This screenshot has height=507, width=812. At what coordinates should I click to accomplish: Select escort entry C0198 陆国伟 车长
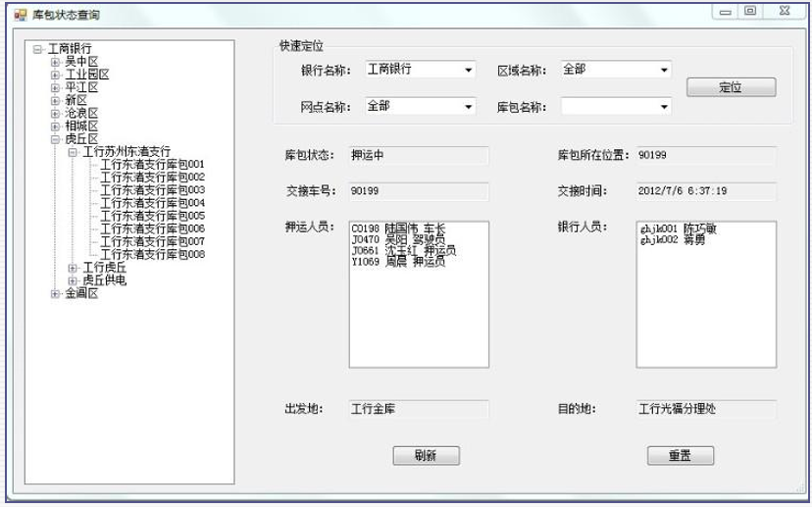click(x=398, y=228)
